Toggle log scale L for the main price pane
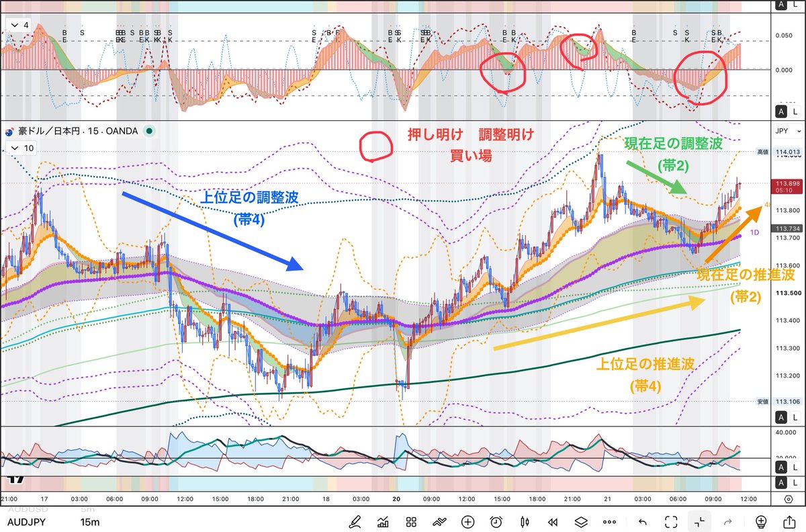Viewport: 806px width, 532px height. pos(795,417)
